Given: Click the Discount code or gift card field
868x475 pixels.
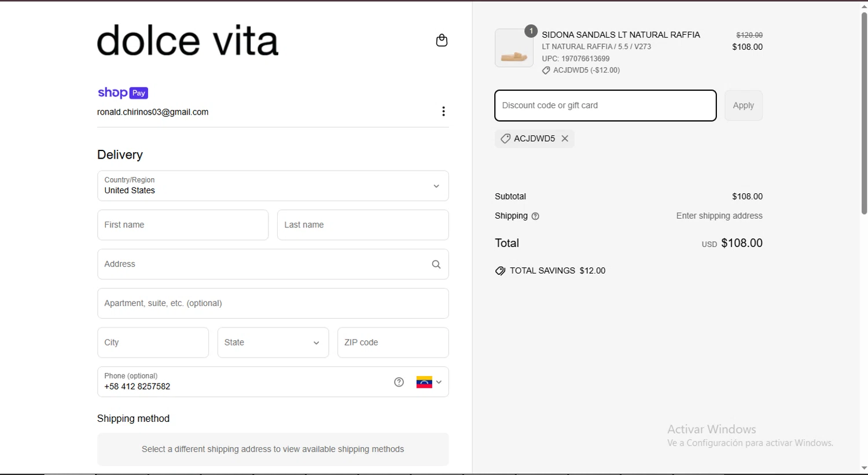Looking at the screenshot, I should click(x=605, y=105).
